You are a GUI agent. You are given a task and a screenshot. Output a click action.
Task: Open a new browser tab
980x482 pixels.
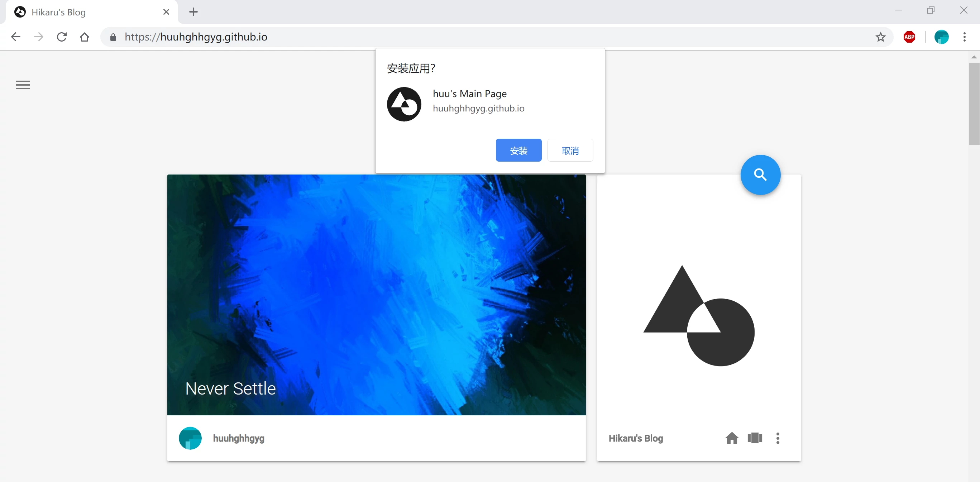193,12
